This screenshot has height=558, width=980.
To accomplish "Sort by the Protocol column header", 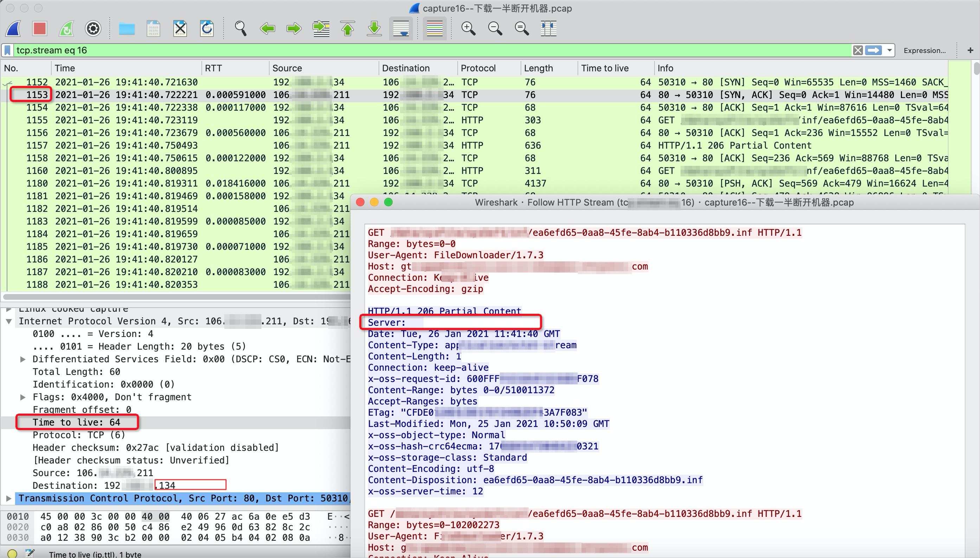I will 478,68.
